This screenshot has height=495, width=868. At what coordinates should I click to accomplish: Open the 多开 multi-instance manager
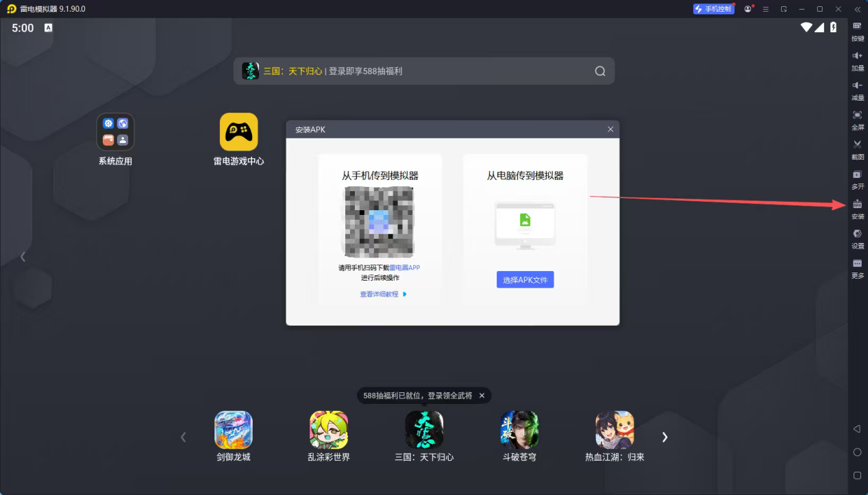click(857, 179)
